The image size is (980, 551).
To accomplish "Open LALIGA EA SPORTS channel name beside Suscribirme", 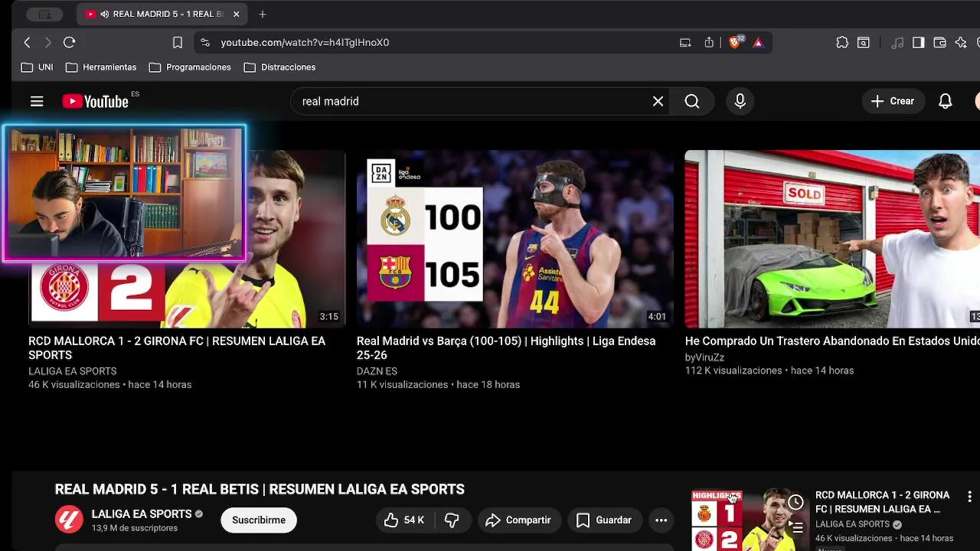I will tap(142, 514).
